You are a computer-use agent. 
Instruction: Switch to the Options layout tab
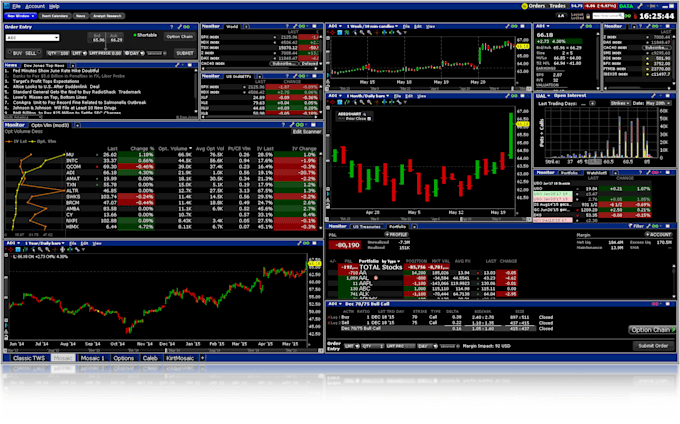pos(124,358)
